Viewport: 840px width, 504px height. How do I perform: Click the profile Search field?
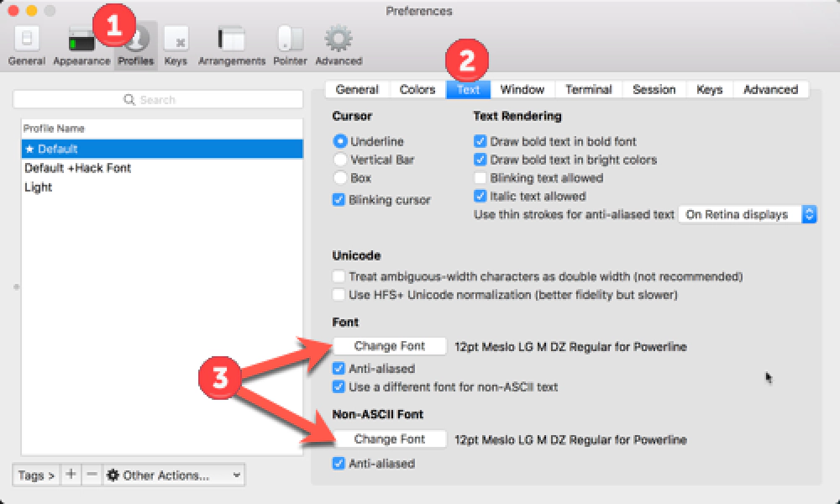click(158, 99)
